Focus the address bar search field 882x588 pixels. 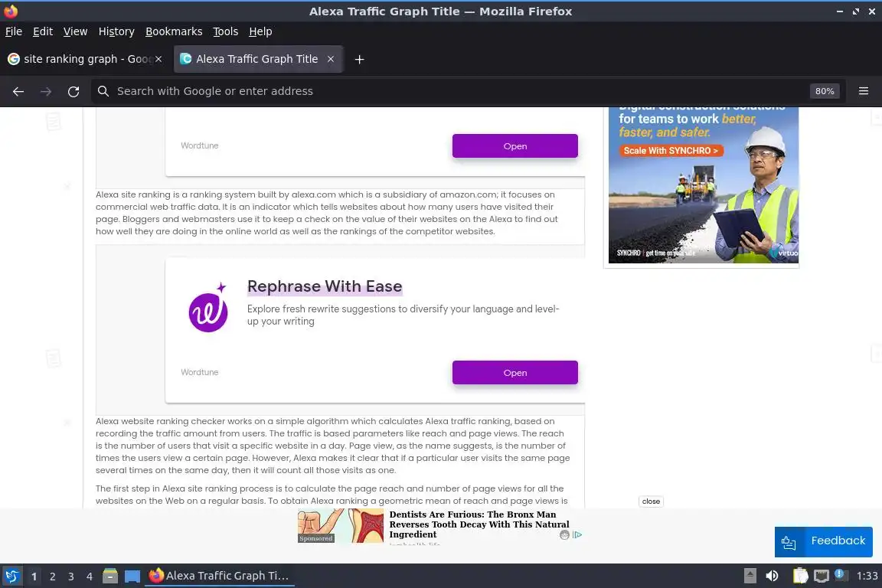coord(450,91)
